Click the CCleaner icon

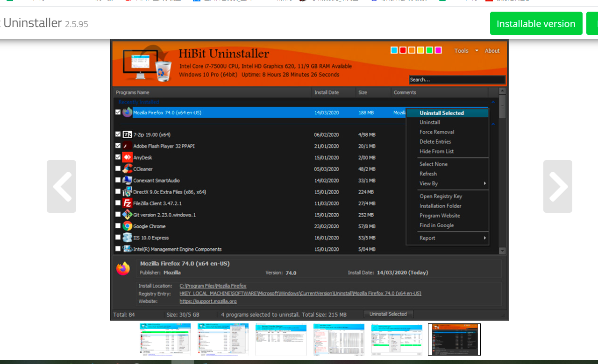pyautogui.click(x=127, y=169)
